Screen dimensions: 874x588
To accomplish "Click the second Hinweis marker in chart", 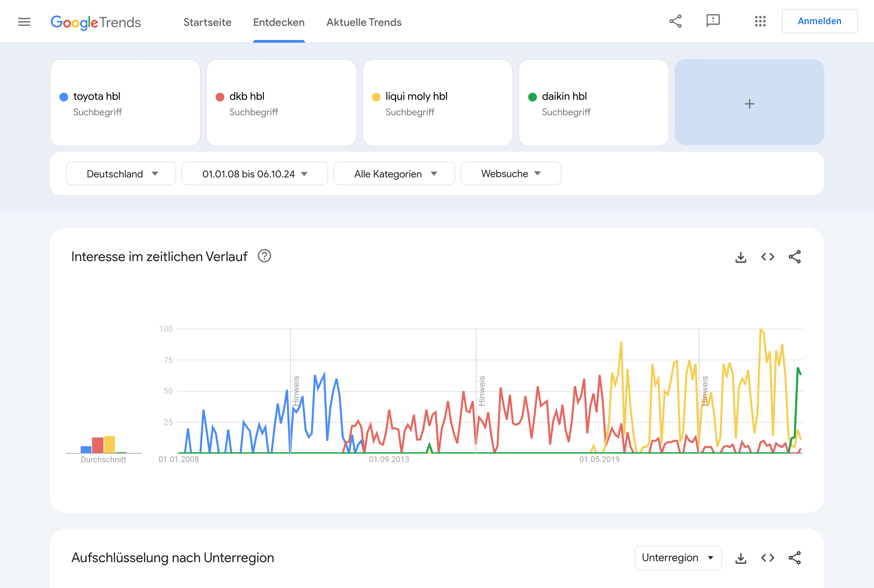I will point(482,391).
